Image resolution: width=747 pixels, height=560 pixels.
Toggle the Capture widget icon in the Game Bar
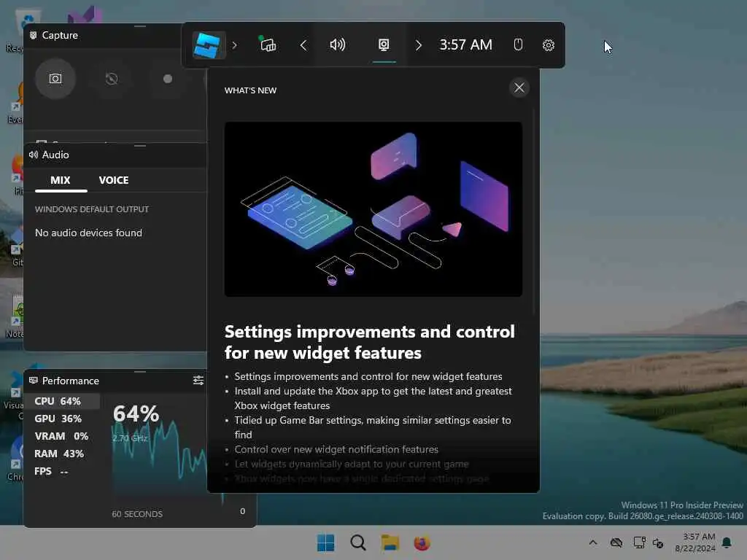coord(384,44)
